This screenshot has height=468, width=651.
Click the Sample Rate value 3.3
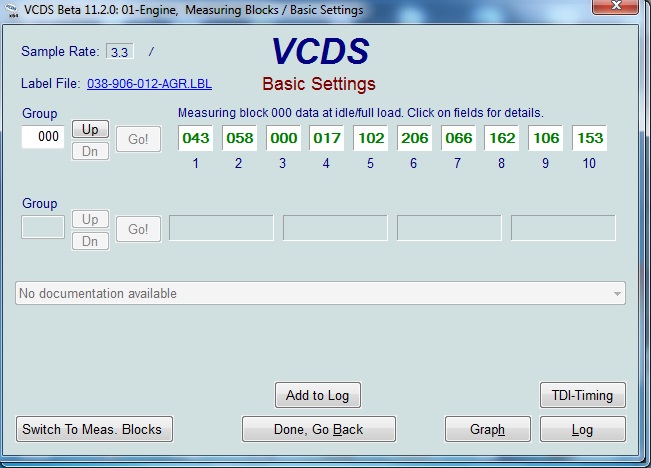click(x=120, y=52)
